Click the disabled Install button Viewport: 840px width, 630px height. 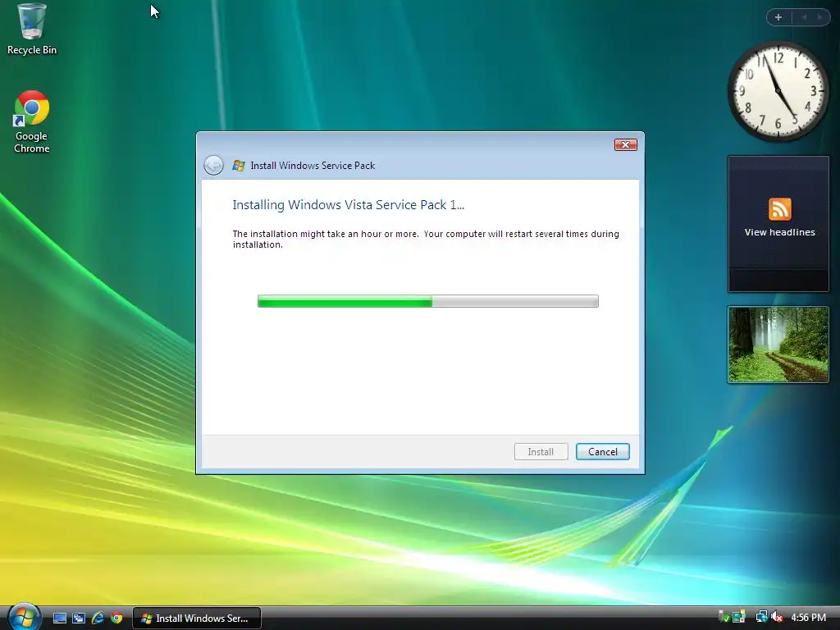[x=541, y=452]
